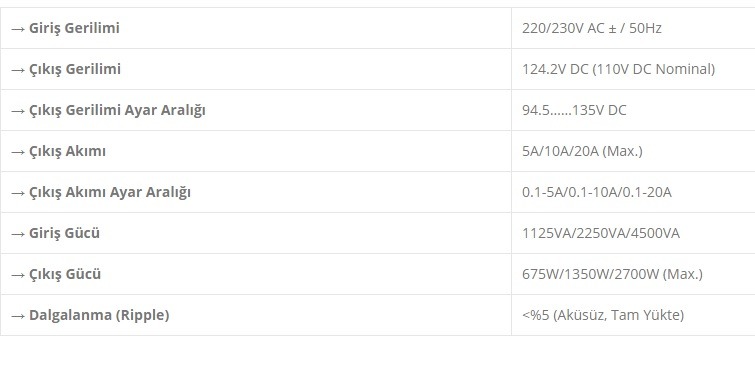This screenshot has height=387, width=755.
Task: Click the arrow before Çıkış Akımı Ayar Aralığı
Action: [18, 193]
